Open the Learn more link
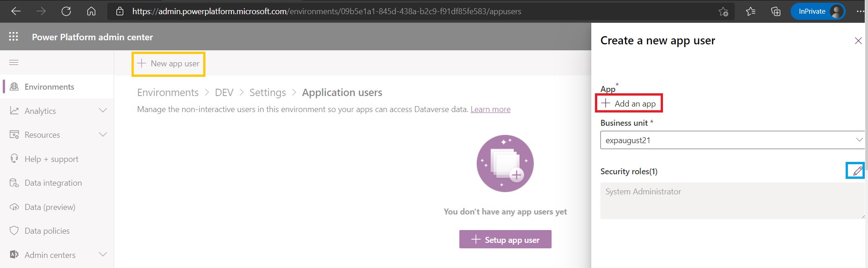The width and height of the screenshot is (868, 268). click(490, 109)
